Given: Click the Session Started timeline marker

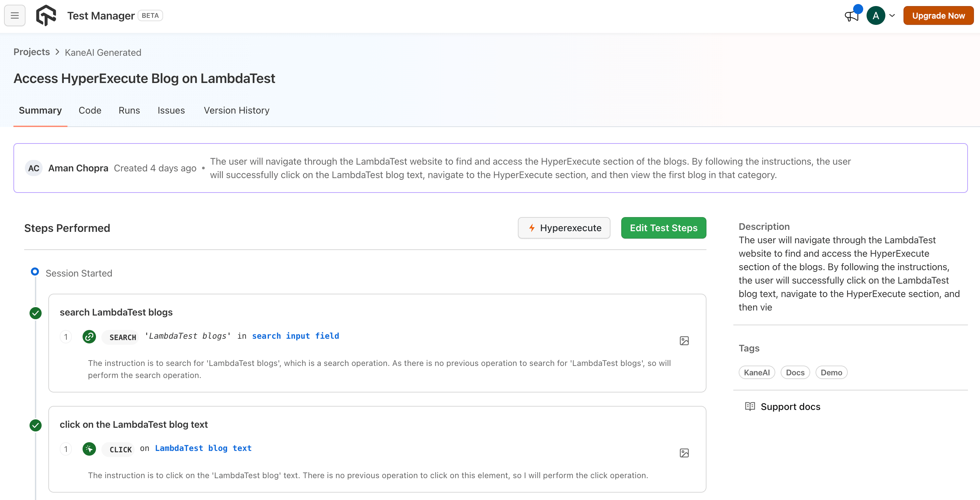Looking at the screenshot, I should [35, 272].
